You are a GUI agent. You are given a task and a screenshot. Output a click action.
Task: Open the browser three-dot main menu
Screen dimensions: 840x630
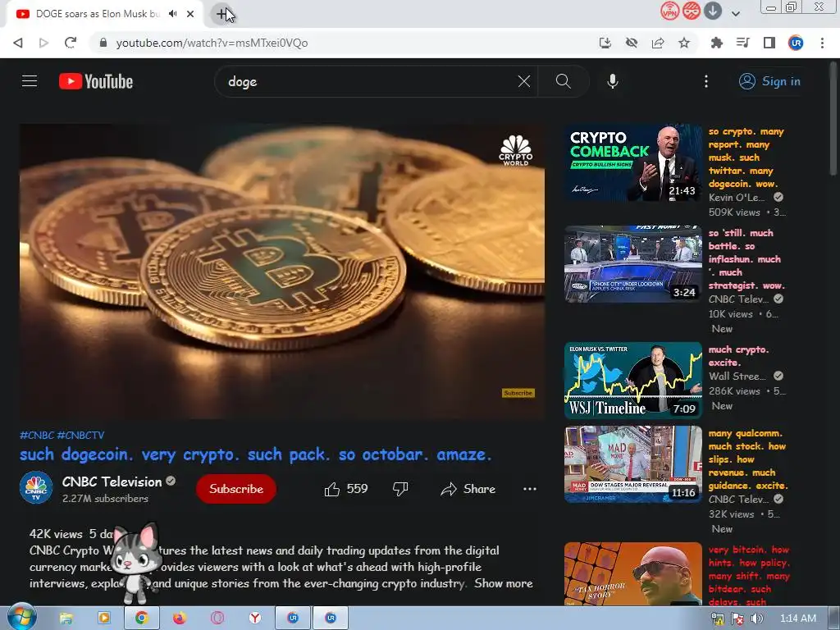click(822, 43)
